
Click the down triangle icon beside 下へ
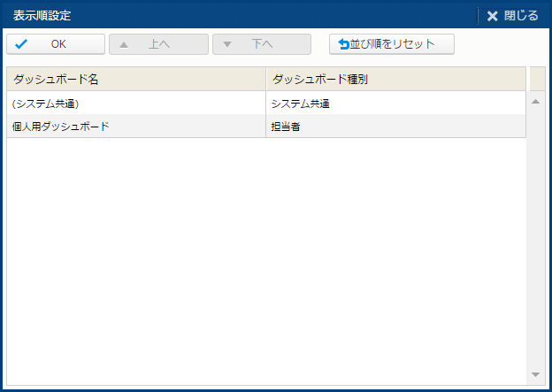(228, 44)
